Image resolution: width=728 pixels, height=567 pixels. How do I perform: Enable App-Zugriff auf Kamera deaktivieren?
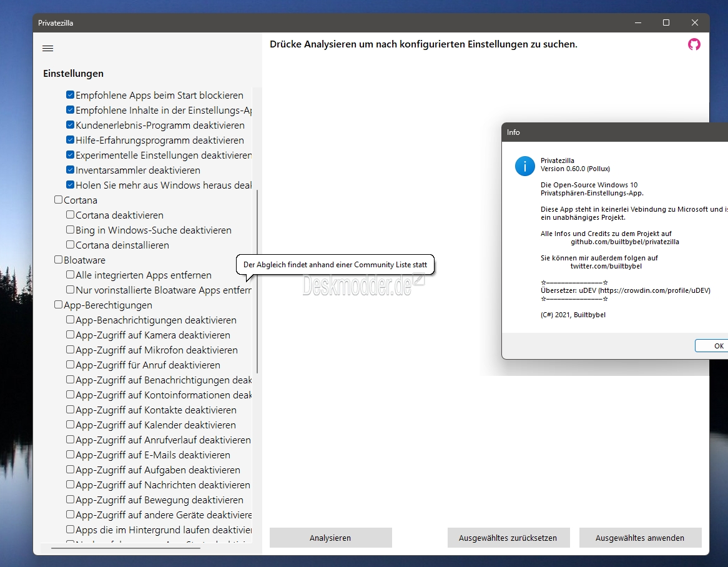[x=70, y=334]
